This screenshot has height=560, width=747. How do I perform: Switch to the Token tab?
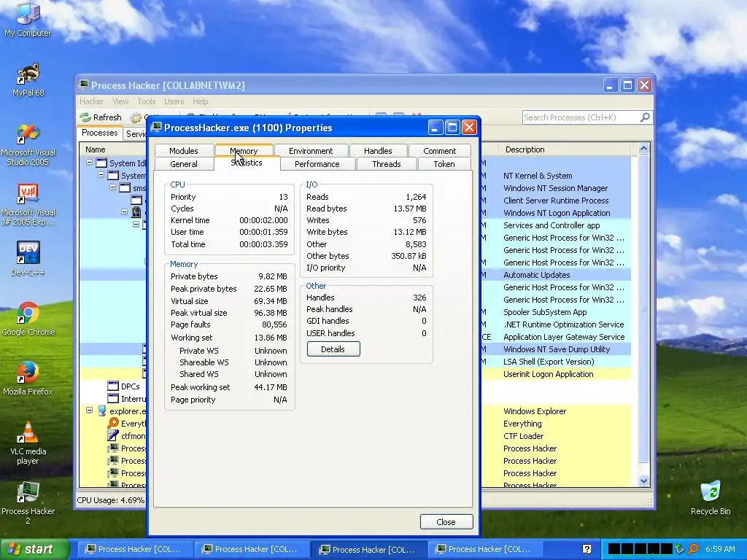tap(444, 164)
